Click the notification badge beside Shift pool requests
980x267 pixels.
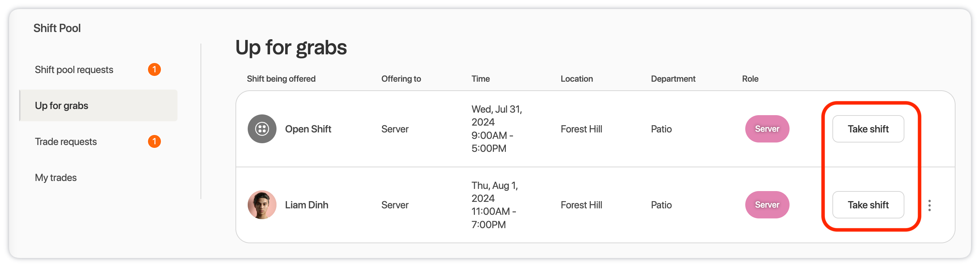pyautogui.click(x=154, y=69)
